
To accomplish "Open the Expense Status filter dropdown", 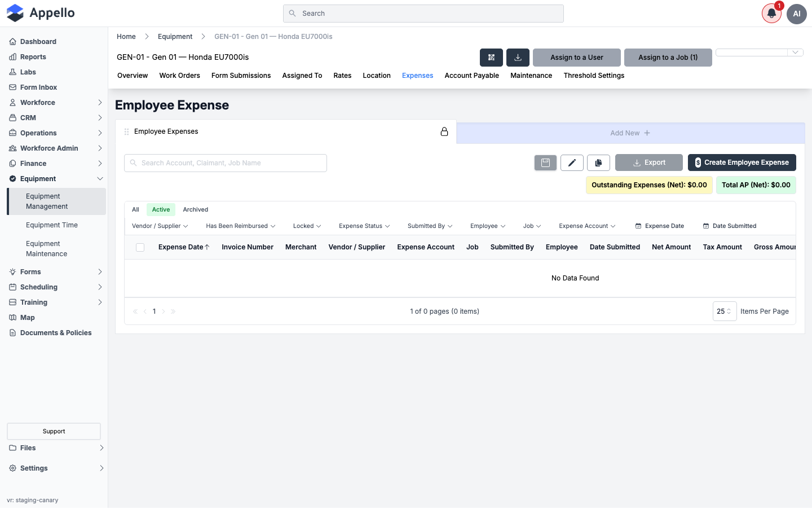I will (364, 226).
